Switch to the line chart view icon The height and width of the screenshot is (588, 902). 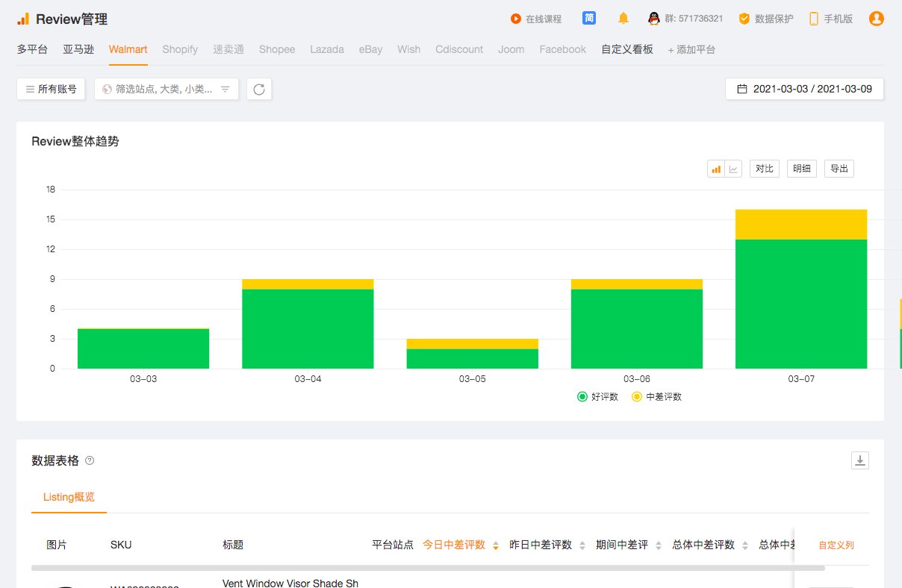tap(734, 169)
